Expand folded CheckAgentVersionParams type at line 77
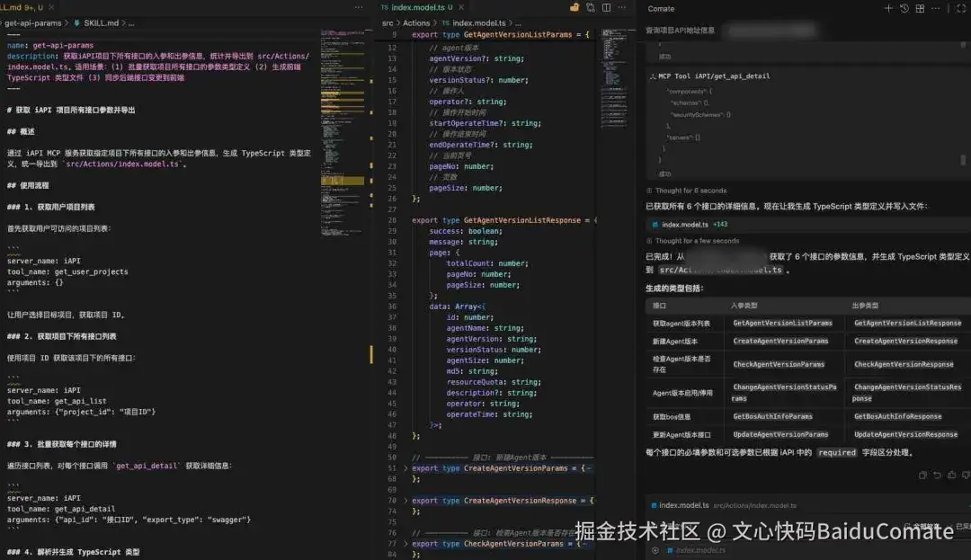This screenshot has height=560, width=971. coord(405,544)
